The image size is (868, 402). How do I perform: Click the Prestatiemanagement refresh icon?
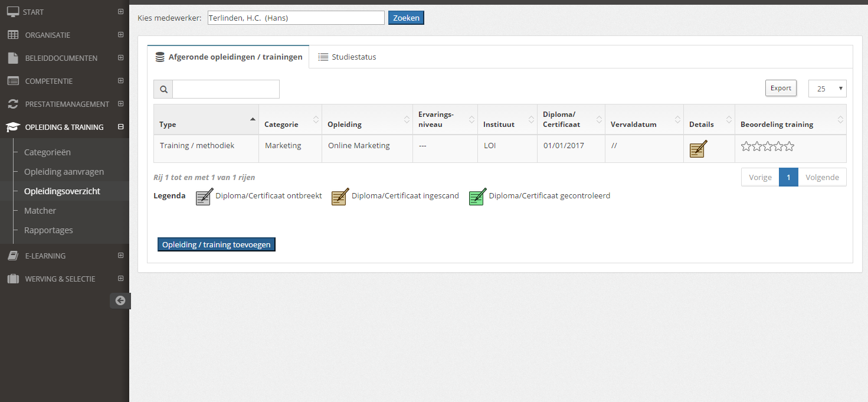pyautogui.click(x=13, y=104)
